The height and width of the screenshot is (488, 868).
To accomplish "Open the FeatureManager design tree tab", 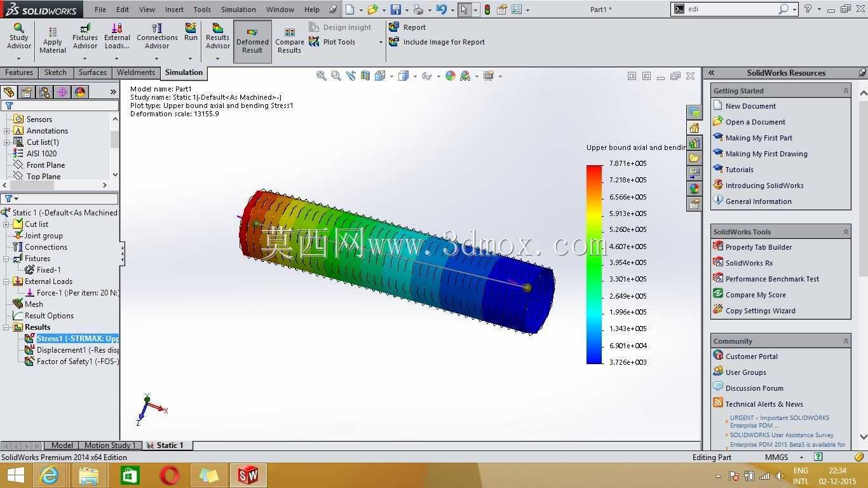I will click(x=9, y=92).
